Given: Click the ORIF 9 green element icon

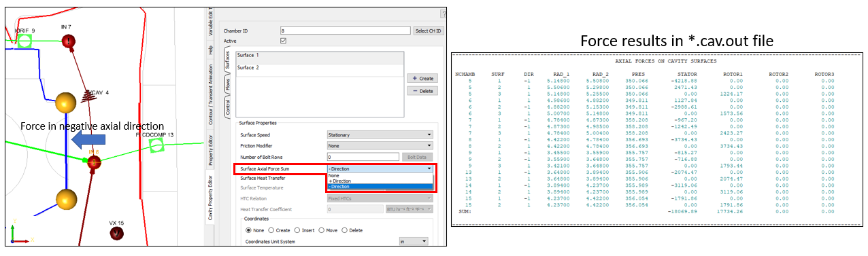Looking at the screenshot, I should coord(24,41).
